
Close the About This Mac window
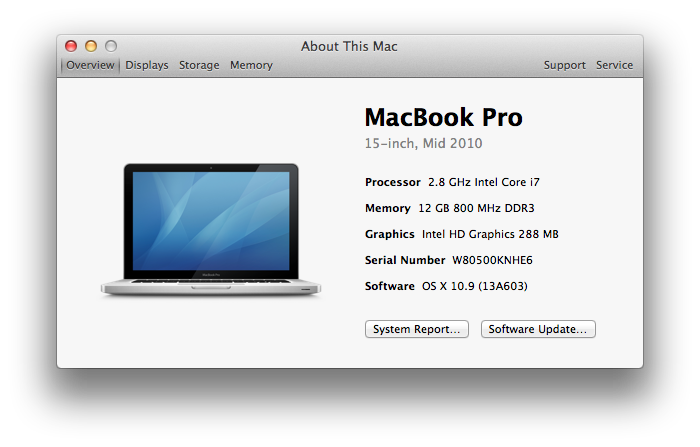(x=71, y=46)
